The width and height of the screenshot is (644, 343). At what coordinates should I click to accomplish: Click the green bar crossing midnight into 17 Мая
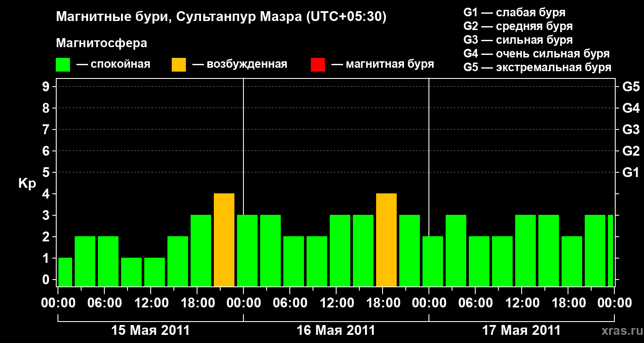433,262
